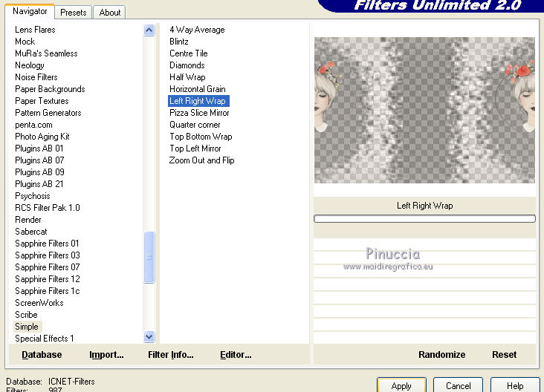The width and height of the screenshot is (544, 392).
Task: Choose the Top Bottom Wrap filter
Action: 201,137
